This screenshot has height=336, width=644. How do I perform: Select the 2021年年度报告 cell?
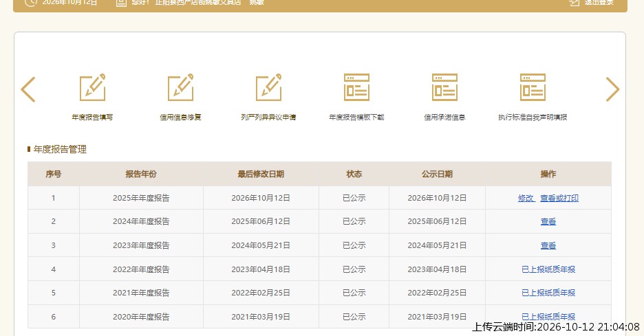click(x=141, y=293)
